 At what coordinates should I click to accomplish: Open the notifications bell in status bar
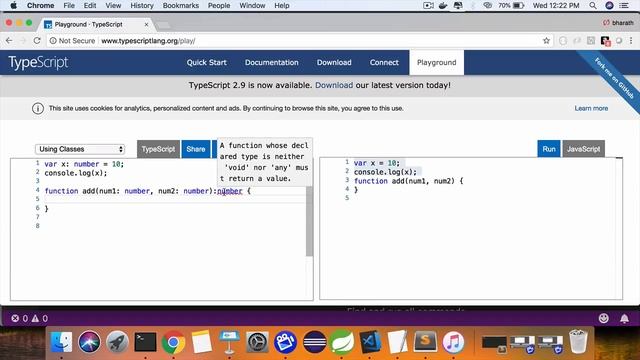click(624, 318)
